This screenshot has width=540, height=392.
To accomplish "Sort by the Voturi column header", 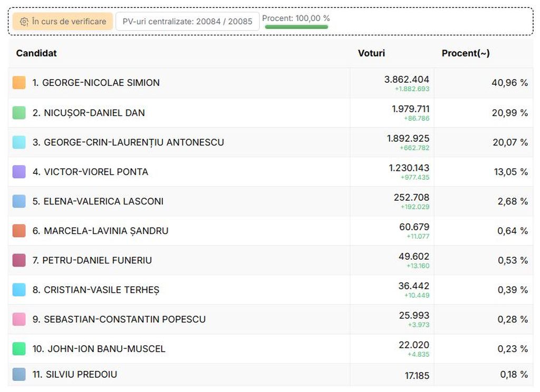I will pyautogui.click(x=371, y=53).
